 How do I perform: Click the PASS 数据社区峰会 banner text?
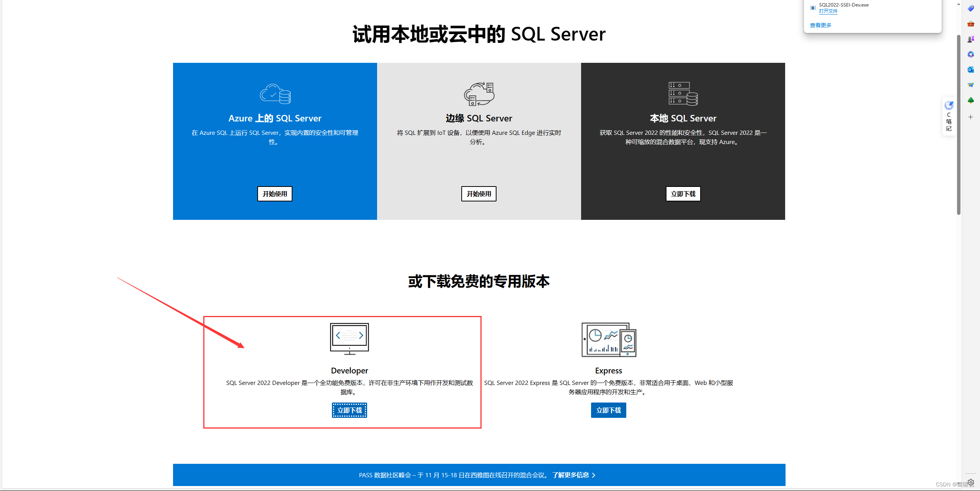pyautogui.click(x=453, y=475)
